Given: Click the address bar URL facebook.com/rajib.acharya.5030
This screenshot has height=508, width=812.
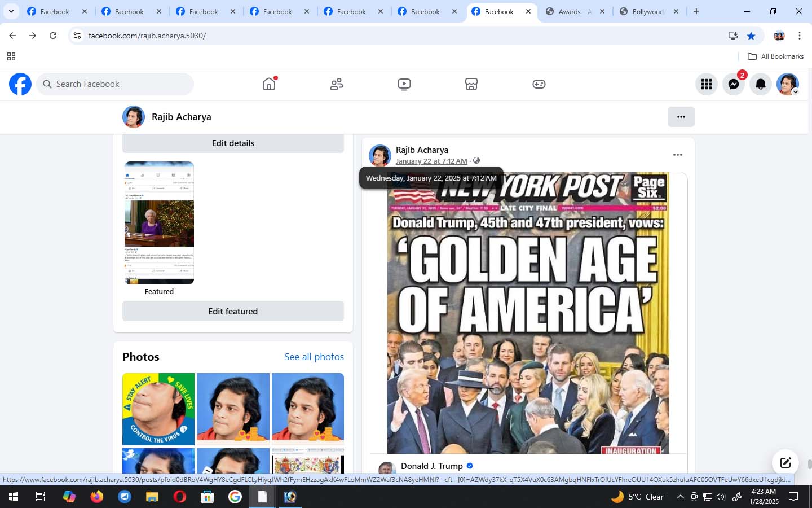Looking at the screenshot, I should pos(147,36).
